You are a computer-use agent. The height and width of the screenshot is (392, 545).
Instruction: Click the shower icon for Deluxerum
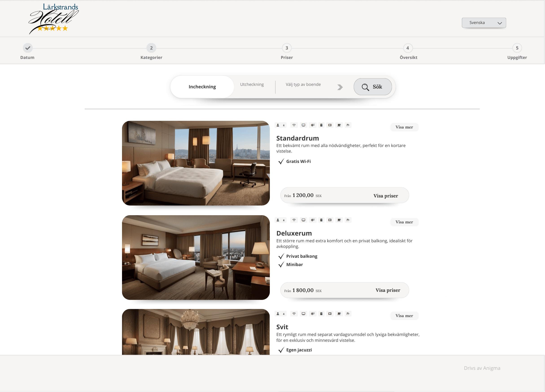point(348,220)
